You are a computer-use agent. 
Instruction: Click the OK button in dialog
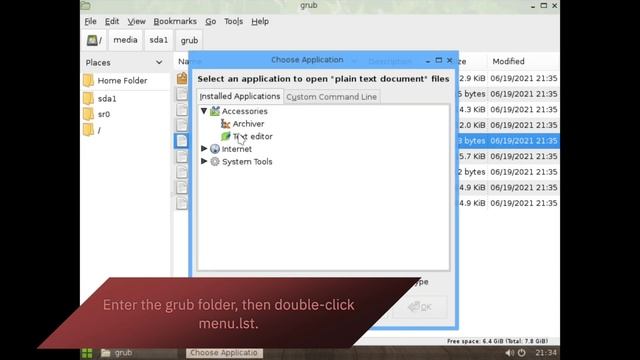coord(420,307)
